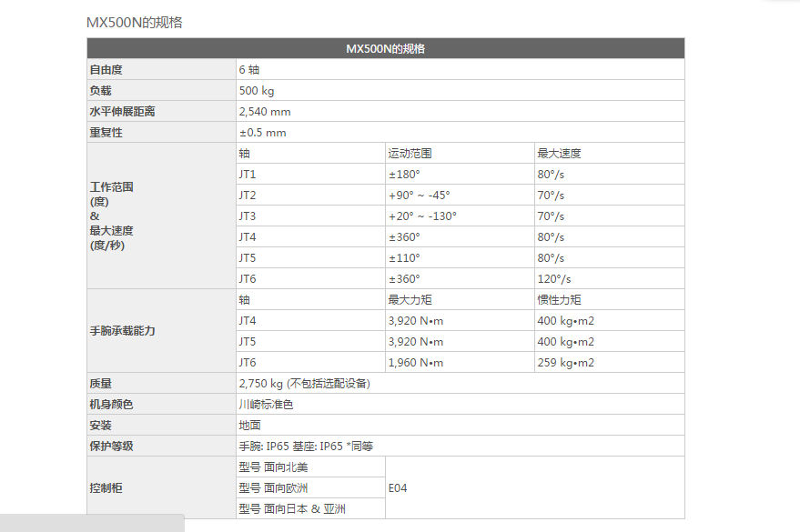Select JT3 range +20° ~ -130°
The height and width of the screenshot is (532, 800).
click(422, 216)
